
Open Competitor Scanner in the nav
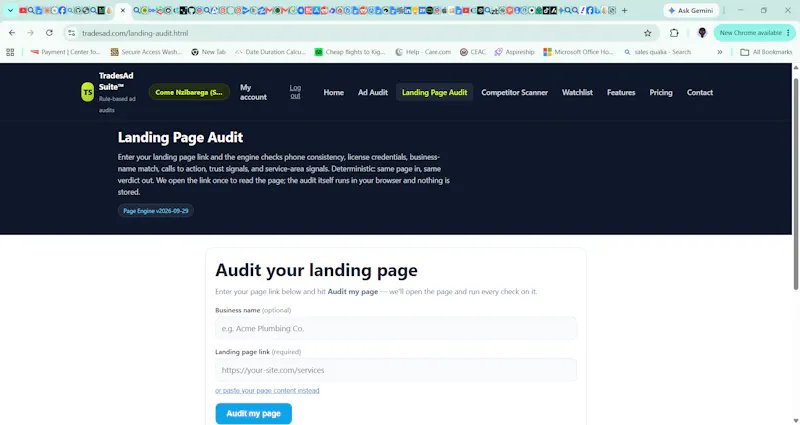514,92
